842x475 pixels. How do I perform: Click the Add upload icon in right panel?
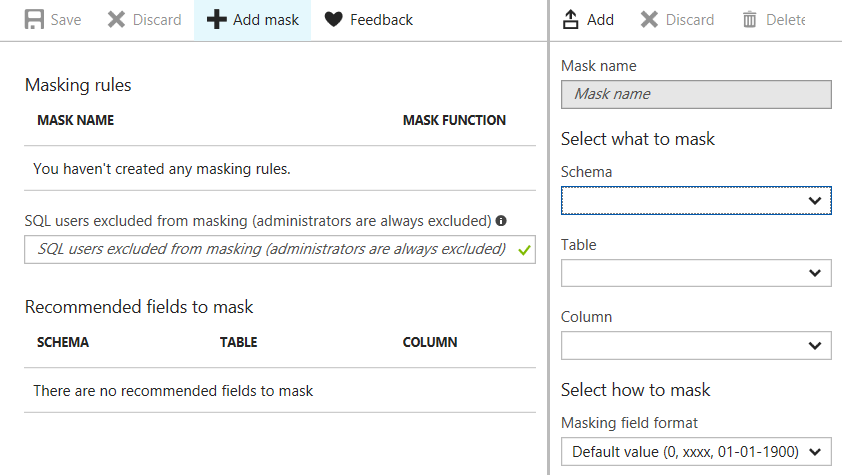[571, 20]
